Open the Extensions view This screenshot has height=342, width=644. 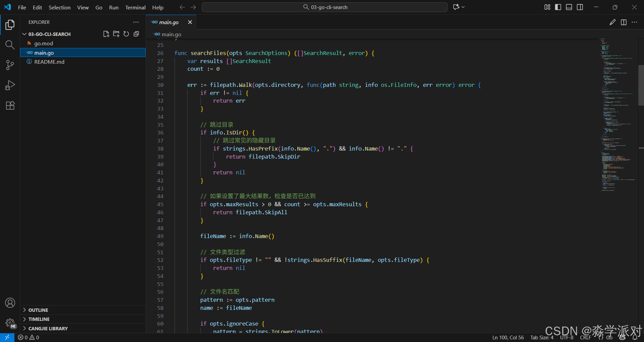(x=10, y=105)
